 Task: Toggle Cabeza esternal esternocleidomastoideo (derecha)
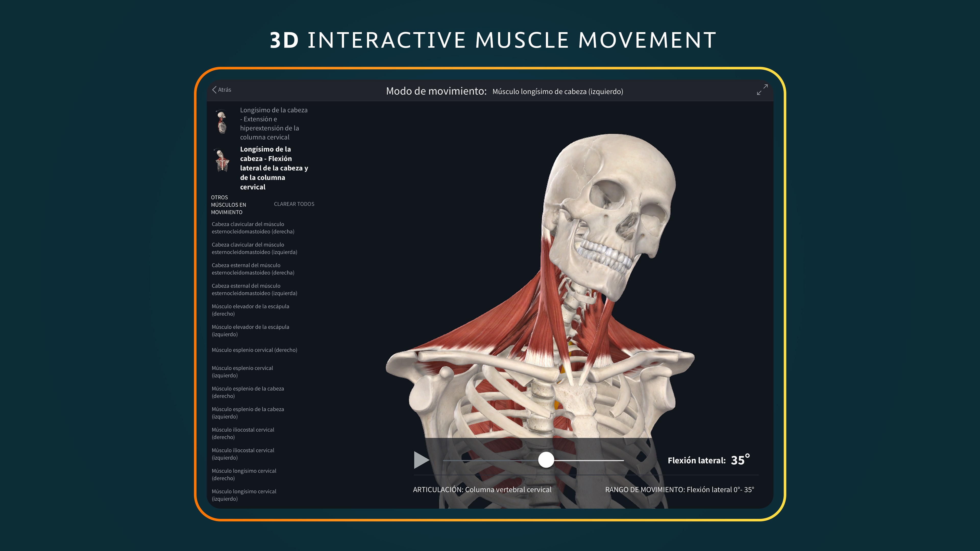click(253, 269)
